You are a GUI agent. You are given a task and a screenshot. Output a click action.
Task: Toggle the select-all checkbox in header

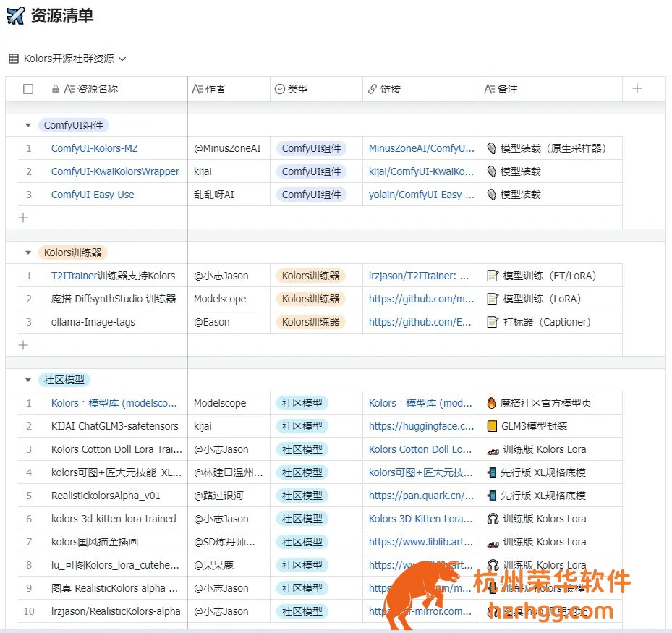(x=28, y=89)
